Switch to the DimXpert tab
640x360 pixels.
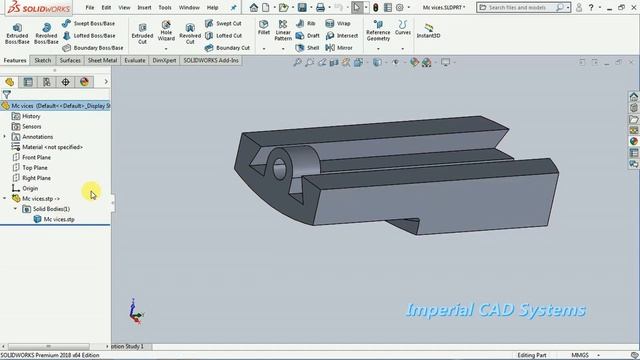(x=164, y=60)
